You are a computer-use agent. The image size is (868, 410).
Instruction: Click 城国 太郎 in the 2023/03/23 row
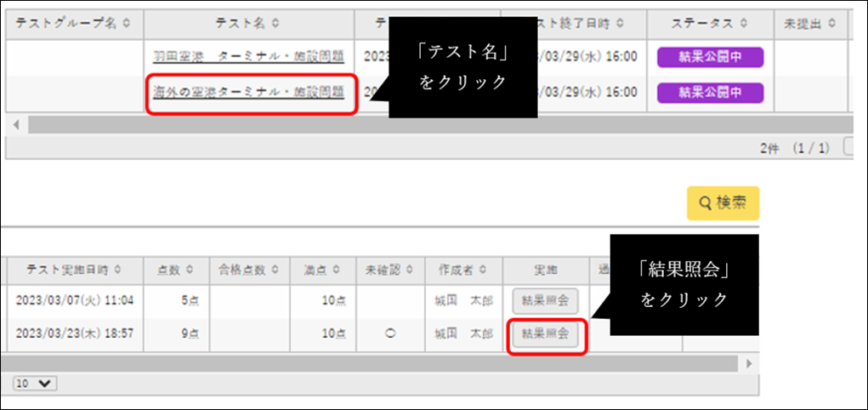tap(464, 334)
